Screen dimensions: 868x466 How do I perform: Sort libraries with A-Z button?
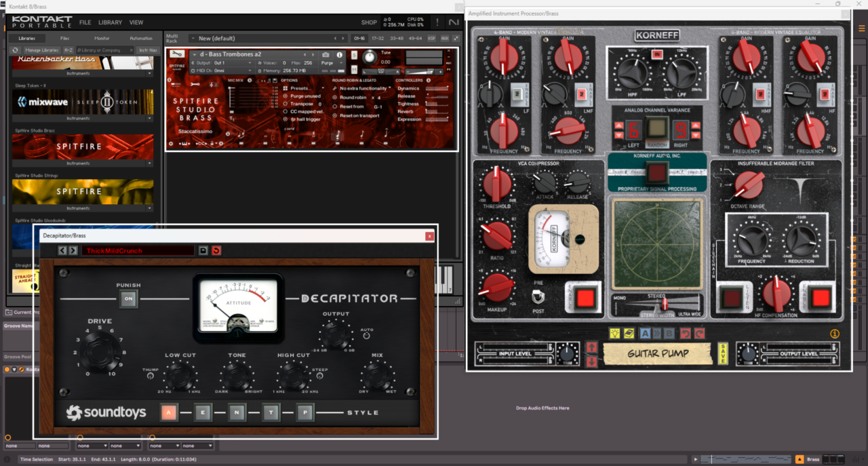(68, 50)
